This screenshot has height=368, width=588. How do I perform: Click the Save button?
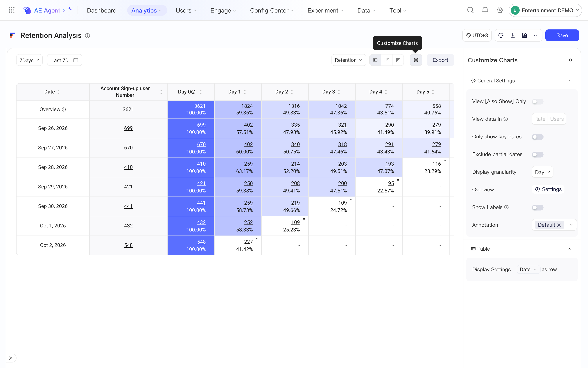[x=562, y=36]
